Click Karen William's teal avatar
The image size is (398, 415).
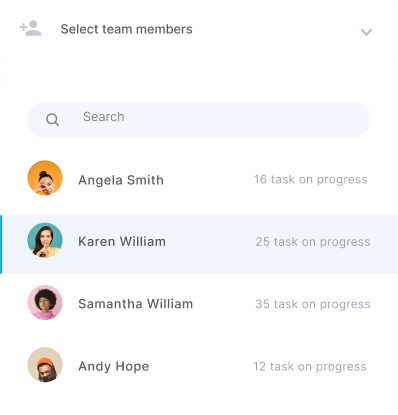point(45,240)
